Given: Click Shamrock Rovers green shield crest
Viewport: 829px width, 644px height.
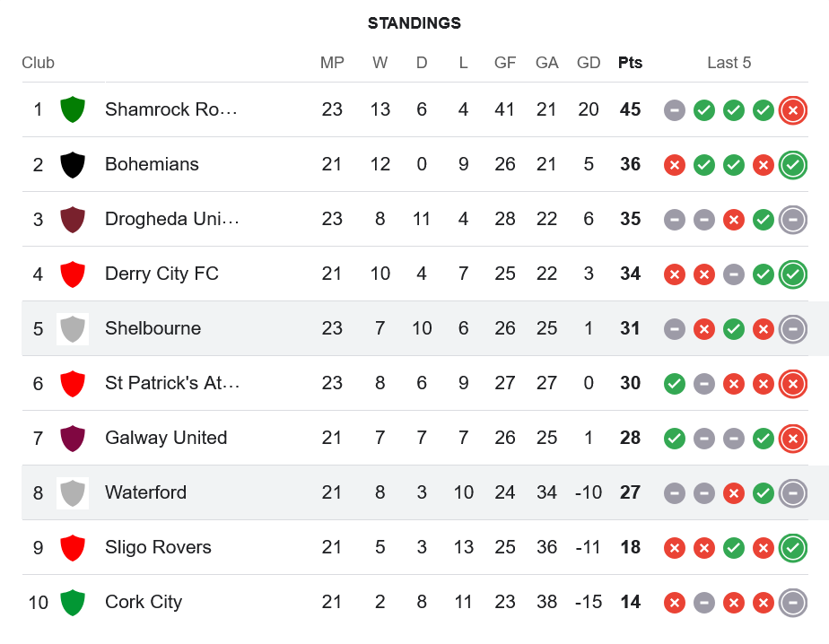Looking at the screenshot, I should tap(72, 109).
